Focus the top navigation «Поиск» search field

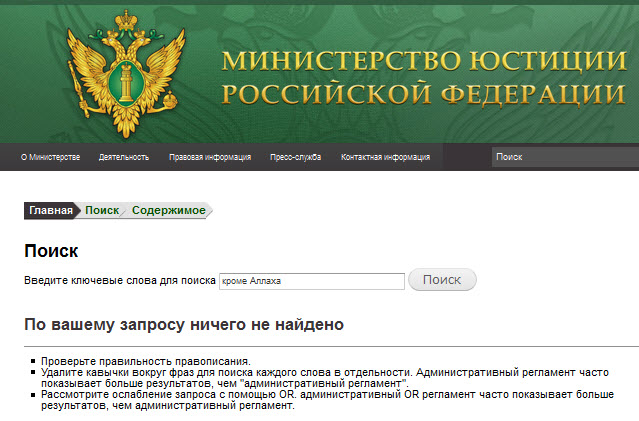[x=565, y=157]
